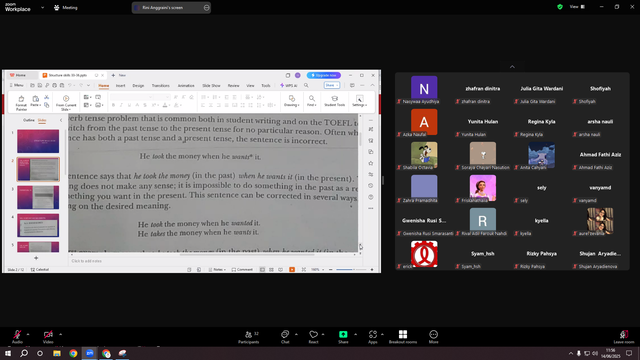This screenshot has width=640, height=360.
Task: Click the Friskanathalia avatar tile
Action: 483,188
